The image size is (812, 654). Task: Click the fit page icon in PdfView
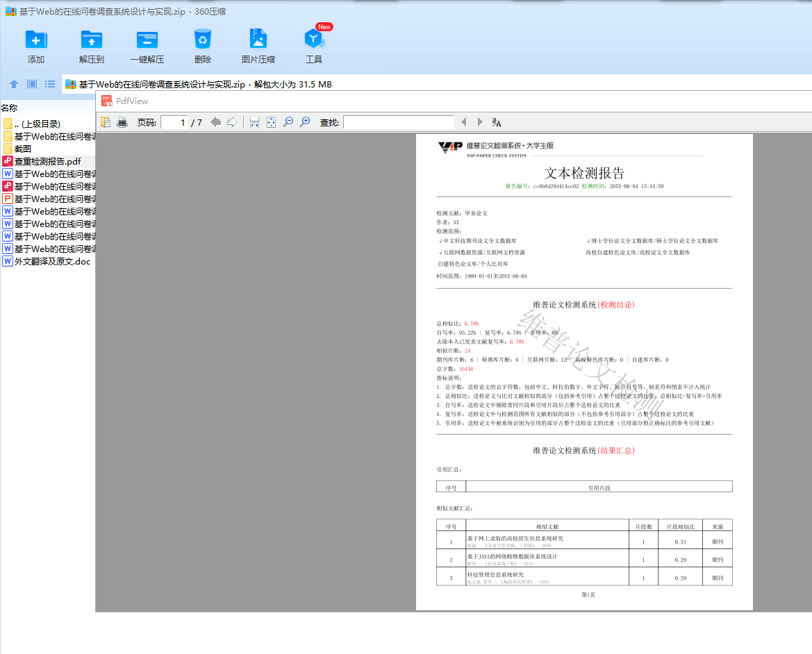pyautogui.click(x=271, y=122)
